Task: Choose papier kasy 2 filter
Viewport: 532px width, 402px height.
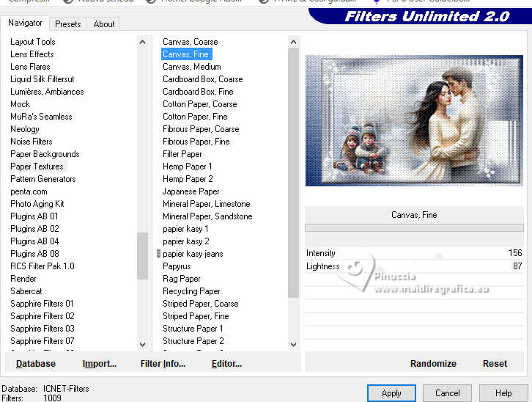Action: [186, 241]
